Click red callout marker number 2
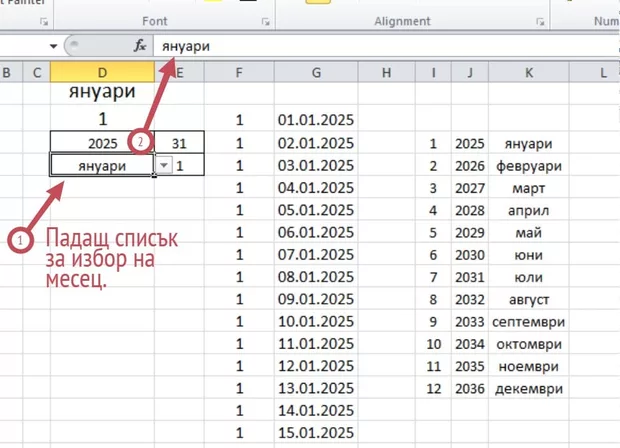Image resolution: width=620 pixels, height=448 pixels. tap(141, 143)
